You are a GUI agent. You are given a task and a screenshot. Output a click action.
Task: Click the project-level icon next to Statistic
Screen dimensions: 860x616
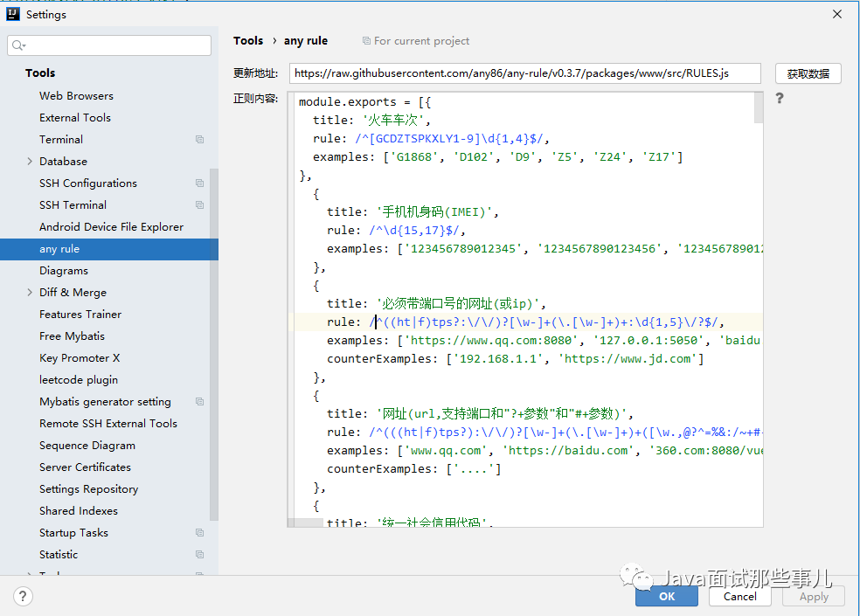pyautogui.click(x=199, y=555)
